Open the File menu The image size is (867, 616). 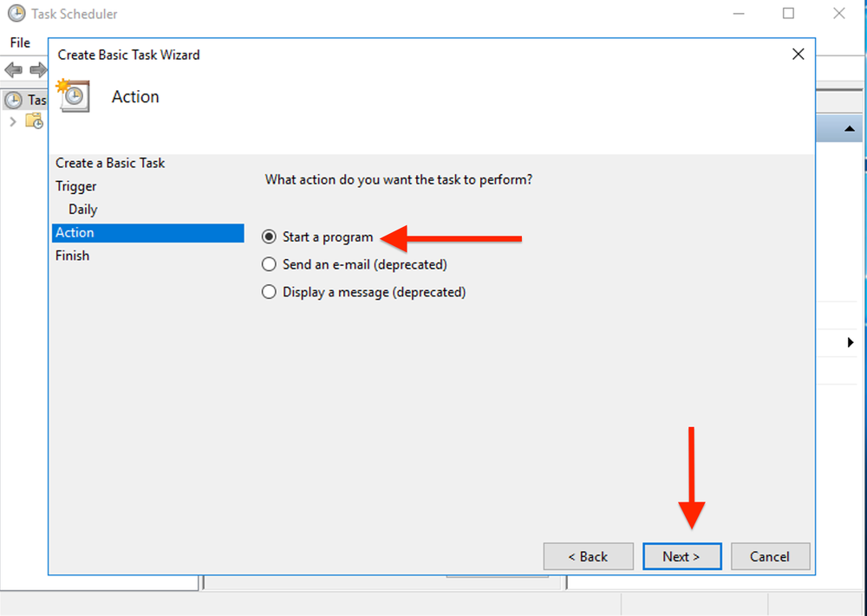(19, 42)
